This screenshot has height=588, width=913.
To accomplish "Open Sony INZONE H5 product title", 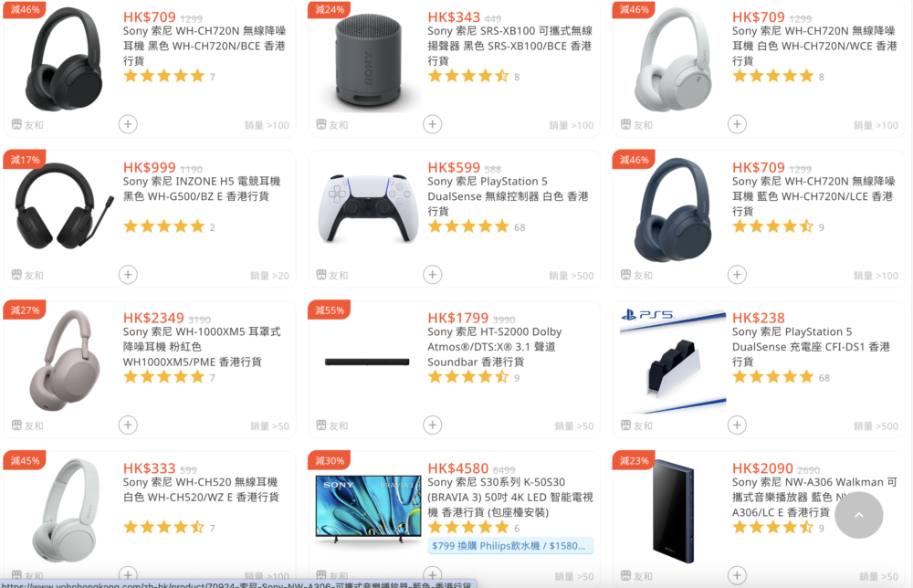I will tap(202, 189).
